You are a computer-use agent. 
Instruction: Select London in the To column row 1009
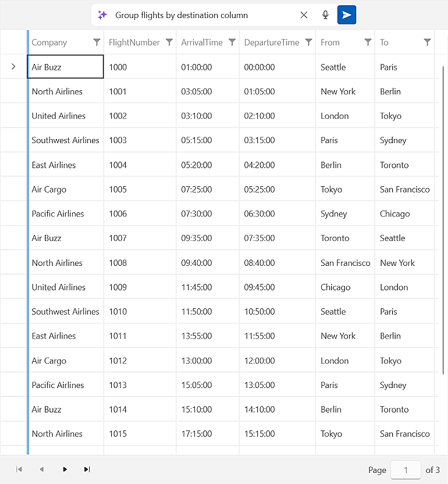click(404, 287)
